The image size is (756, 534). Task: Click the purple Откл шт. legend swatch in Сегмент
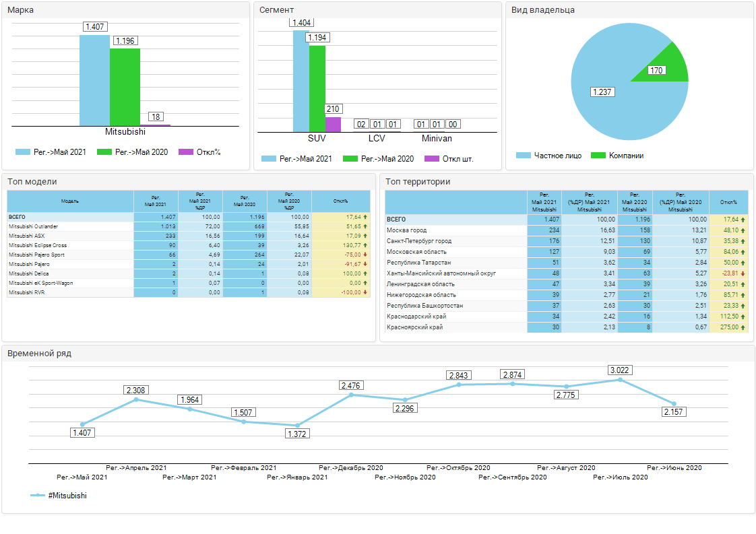pos(431,159)
